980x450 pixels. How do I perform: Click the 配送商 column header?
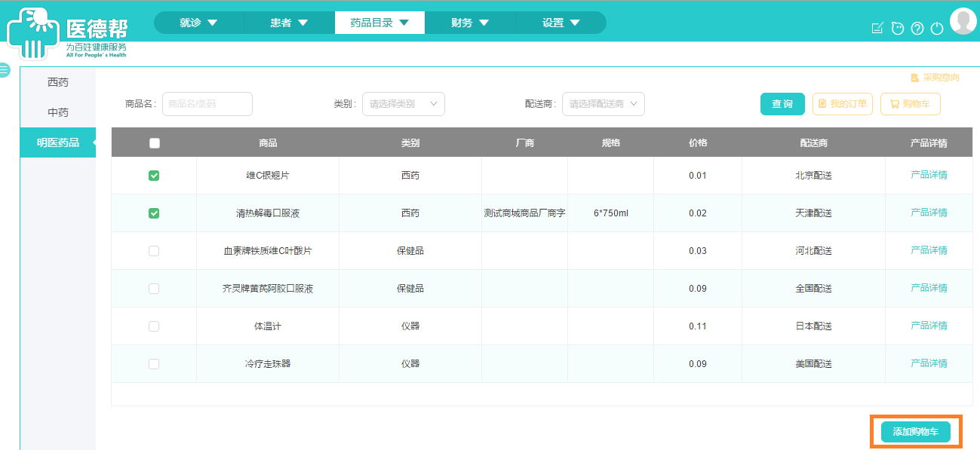[x=814, y=143]
